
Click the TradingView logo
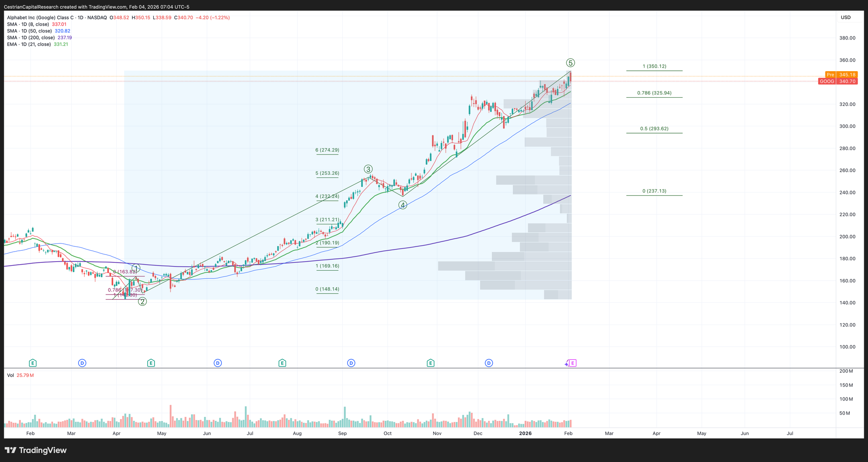tap(36, 450)
